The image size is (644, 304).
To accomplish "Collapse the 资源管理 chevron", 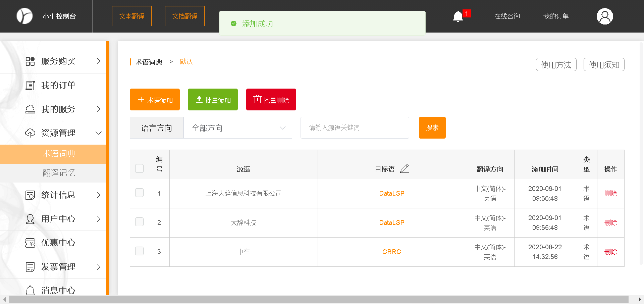I will coord(99,133).
